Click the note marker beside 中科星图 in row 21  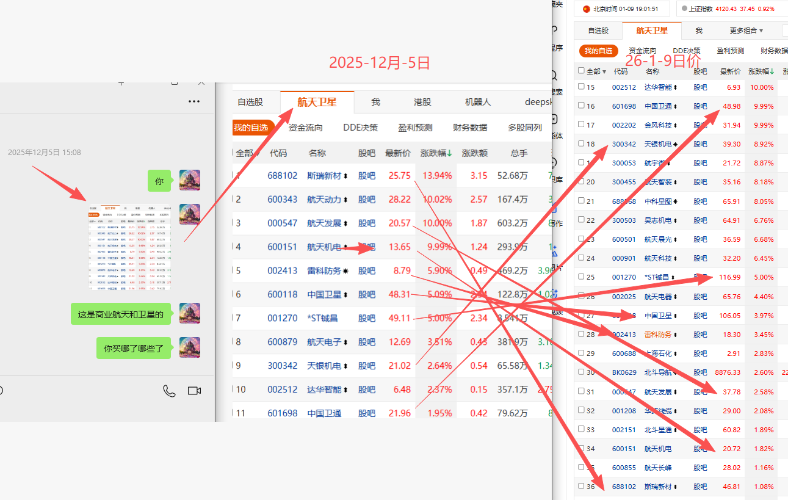point(675,202)
